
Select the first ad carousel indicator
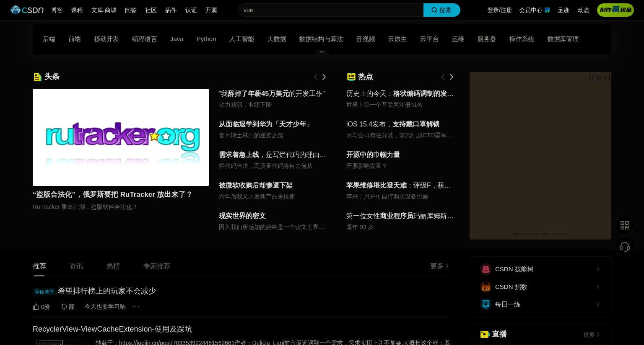pyautogui.click(x=516, y=234)
